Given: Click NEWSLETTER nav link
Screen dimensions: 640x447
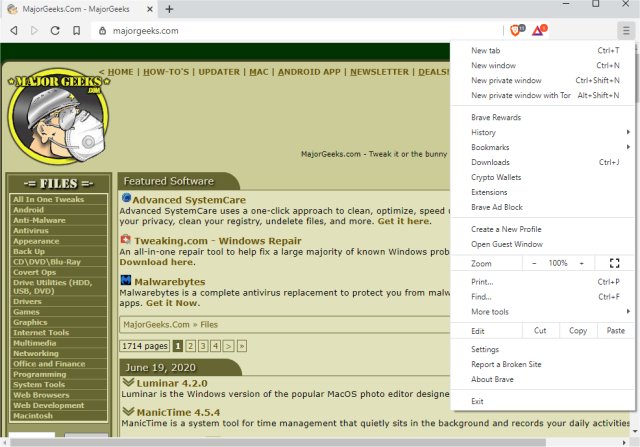Looking at the screenshot, I should [379, 72].
